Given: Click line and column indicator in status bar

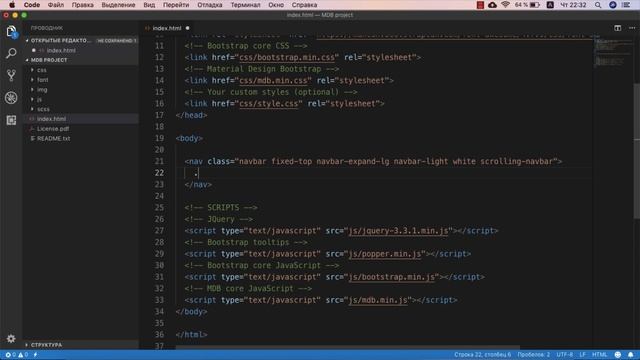Looking at the screenshot, I should (x=482, y=355).
